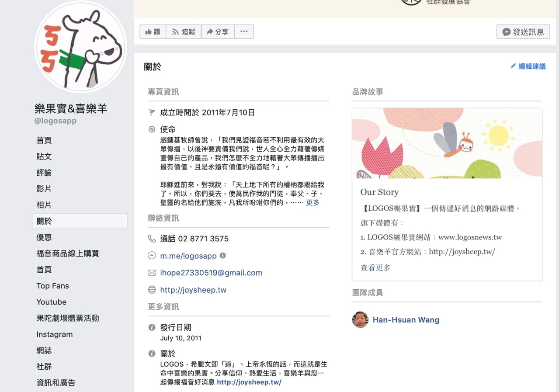Click the info icon beside 關於 description
559x392 pixels.
click(152, 354)
